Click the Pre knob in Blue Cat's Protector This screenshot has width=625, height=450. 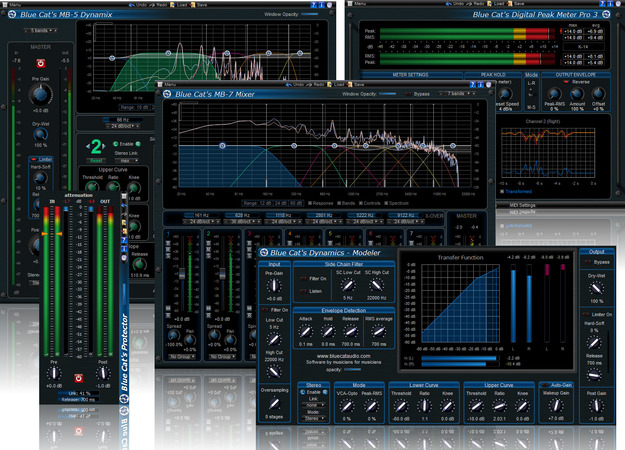click(54, 373)
